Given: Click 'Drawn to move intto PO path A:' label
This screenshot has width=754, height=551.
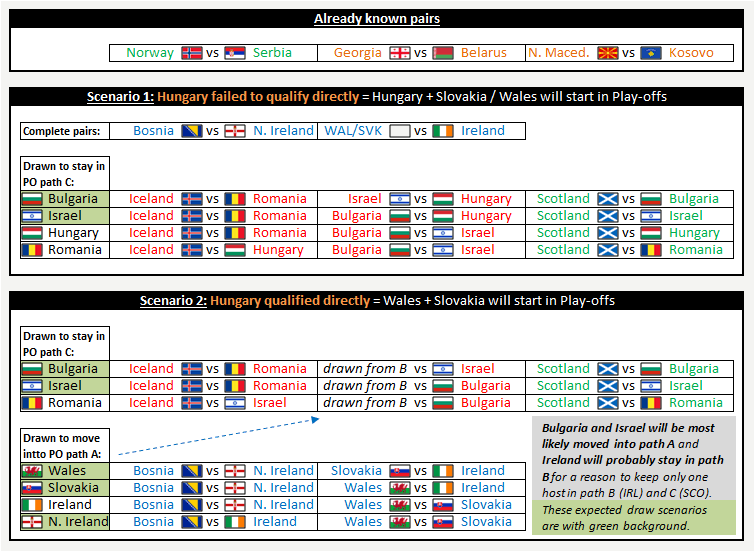Looking at the screenshot, I should 65,446.
